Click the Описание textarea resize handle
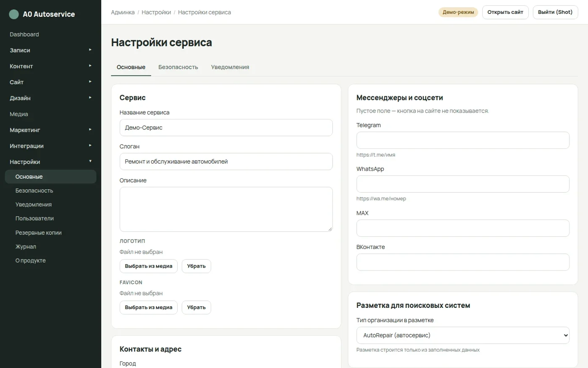The image size is (588, 368). point(330,229)
